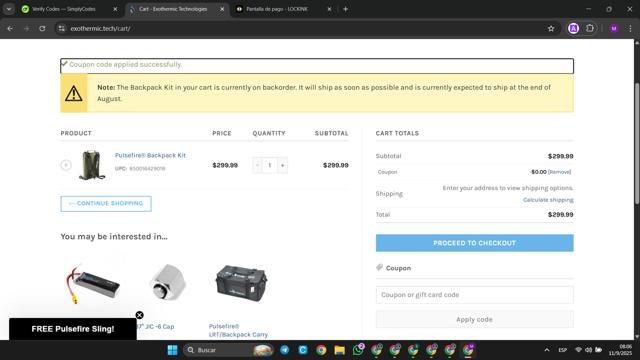Open File Explorer from taskbar
Screen dimensions: 640x360
[340, 350]
